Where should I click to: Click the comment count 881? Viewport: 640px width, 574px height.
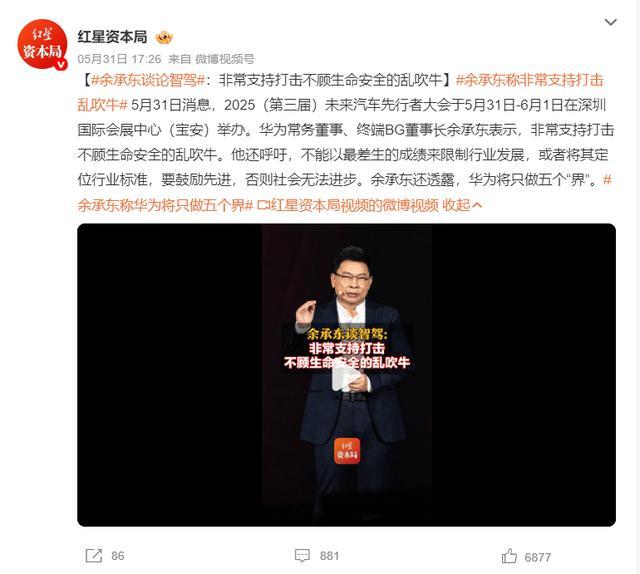click(329, 556)
